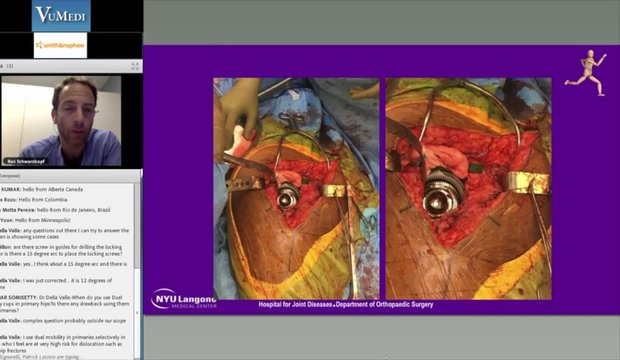Click the running mannequin figure icon
The image size is (620, 360).
[586, 73]
